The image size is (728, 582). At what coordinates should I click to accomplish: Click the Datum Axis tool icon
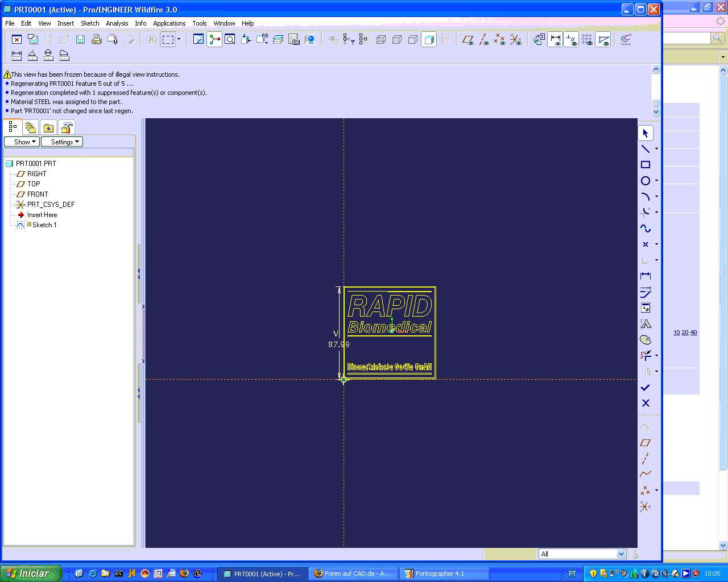coord(646,458)
